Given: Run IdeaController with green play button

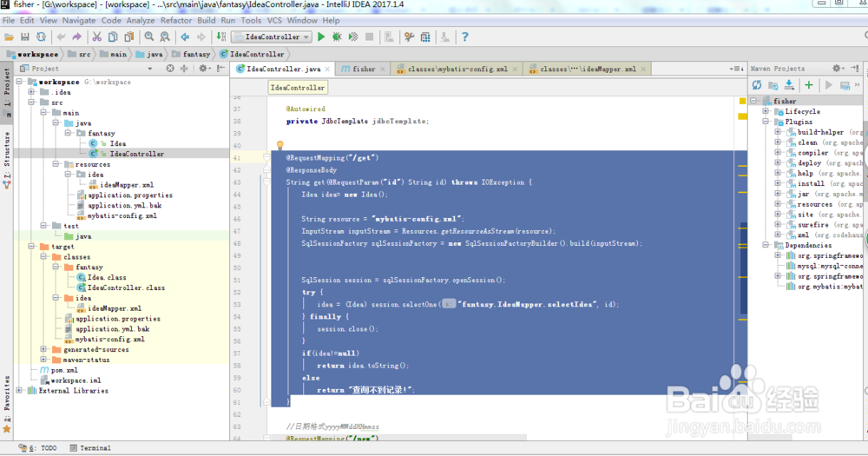Looking at the screenshot, I should point(321,37).
